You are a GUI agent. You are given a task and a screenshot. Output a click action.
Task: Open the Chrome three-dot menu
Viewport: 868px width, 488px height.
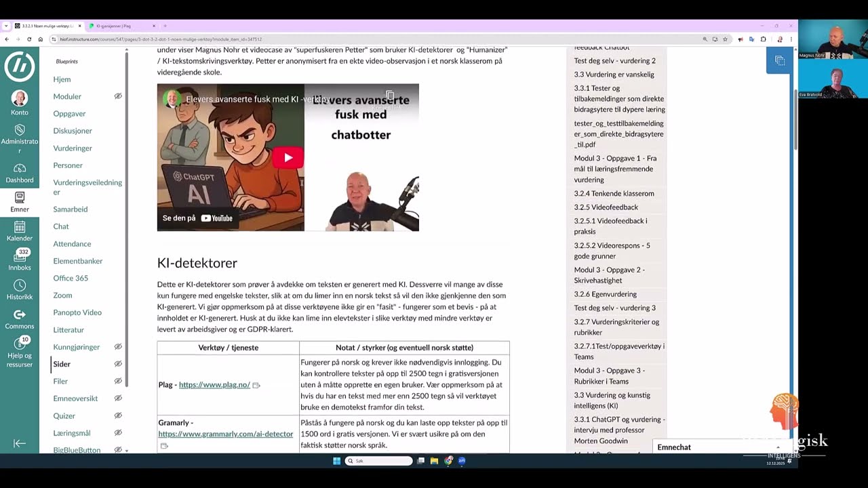[791, 39]
